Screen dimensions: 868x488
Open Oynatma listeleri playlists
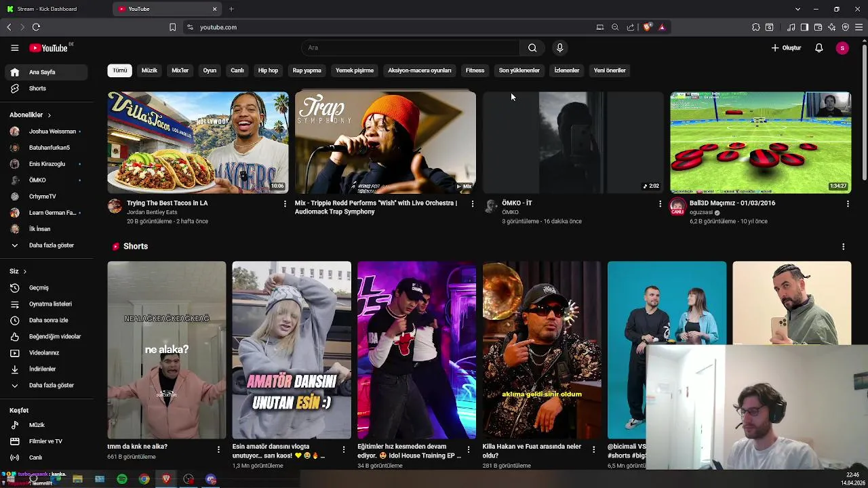45,304
